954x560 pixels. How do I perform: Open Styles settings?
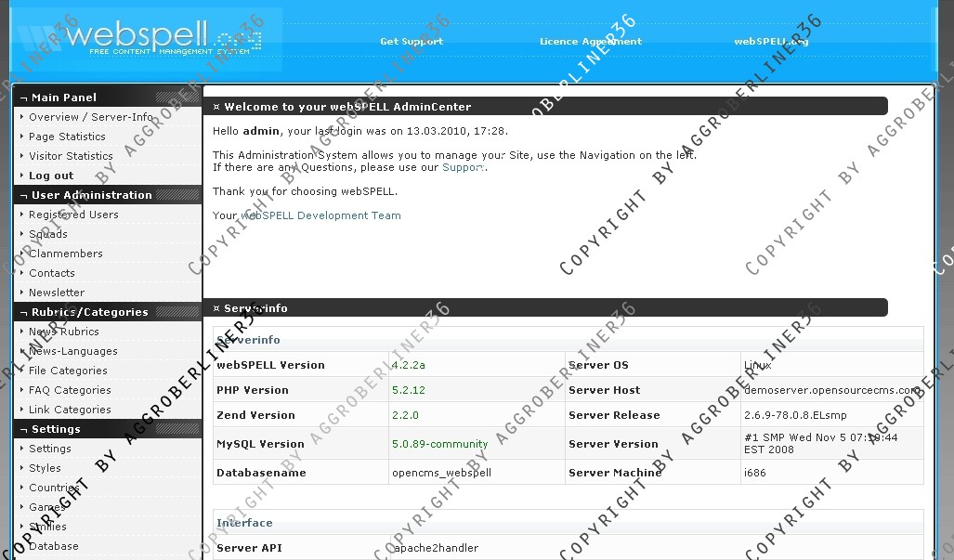click(45, 467)
